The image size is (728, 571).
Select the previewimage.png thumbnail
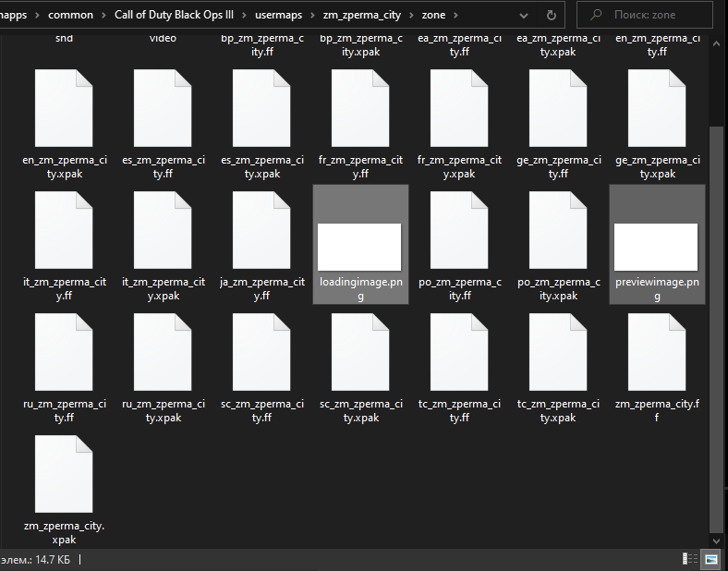pos(656,247)
